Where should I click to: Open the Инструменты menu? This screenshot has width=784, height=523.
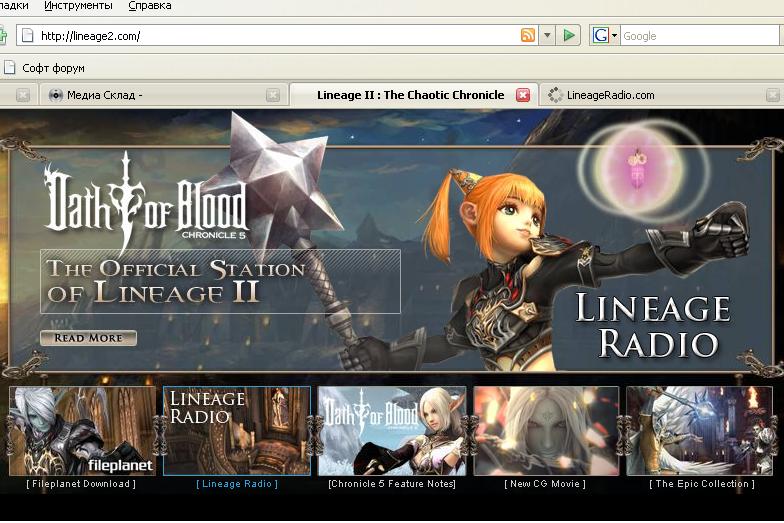point(78,6)
